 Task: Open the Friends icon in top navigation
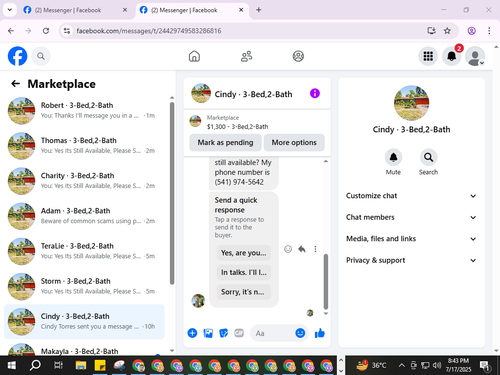(x=246, y=56)
